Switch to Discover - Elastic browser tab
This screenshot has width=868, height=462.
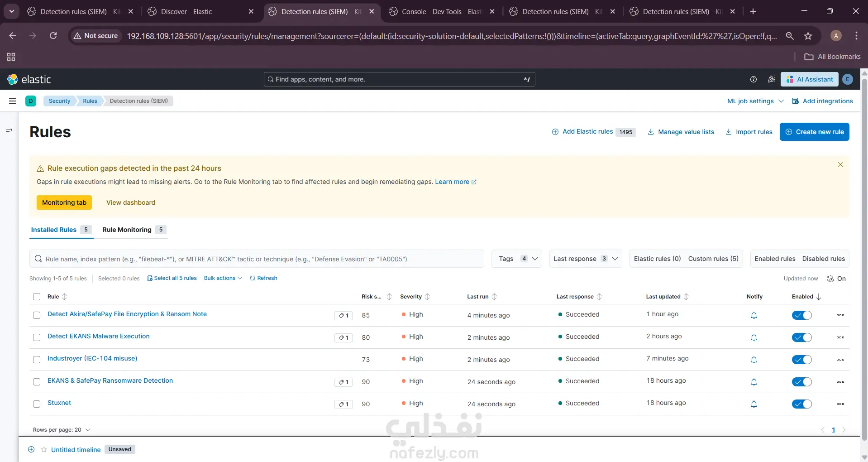[x=200, y=12]
